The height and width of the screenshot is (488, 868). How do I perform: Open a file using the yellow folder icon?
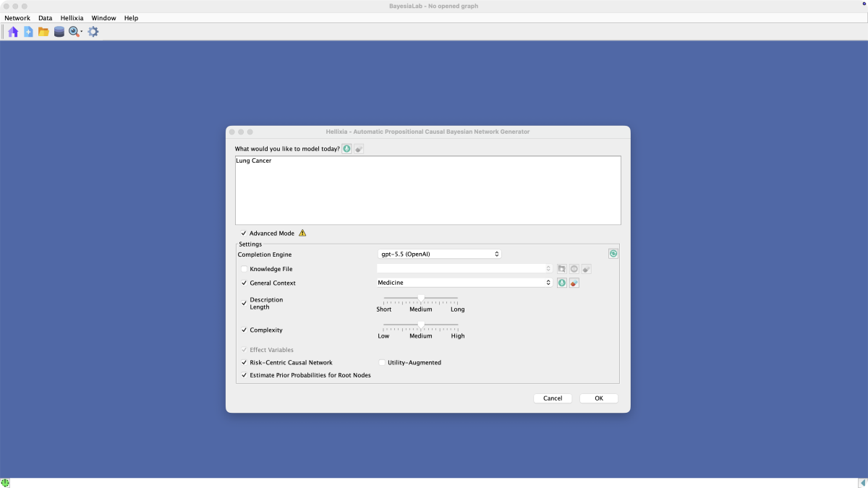[x=43, y=32]
